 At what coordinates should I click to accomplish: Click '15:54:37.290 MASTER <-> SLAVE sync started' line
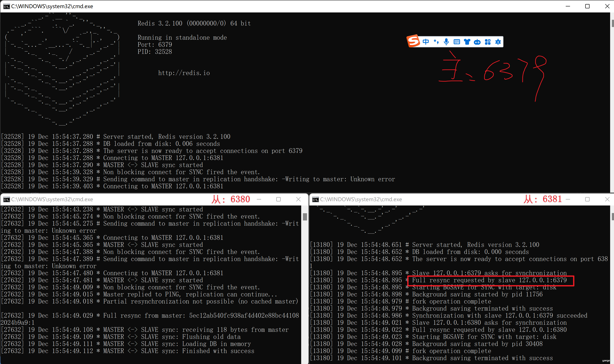click(102, 165)
